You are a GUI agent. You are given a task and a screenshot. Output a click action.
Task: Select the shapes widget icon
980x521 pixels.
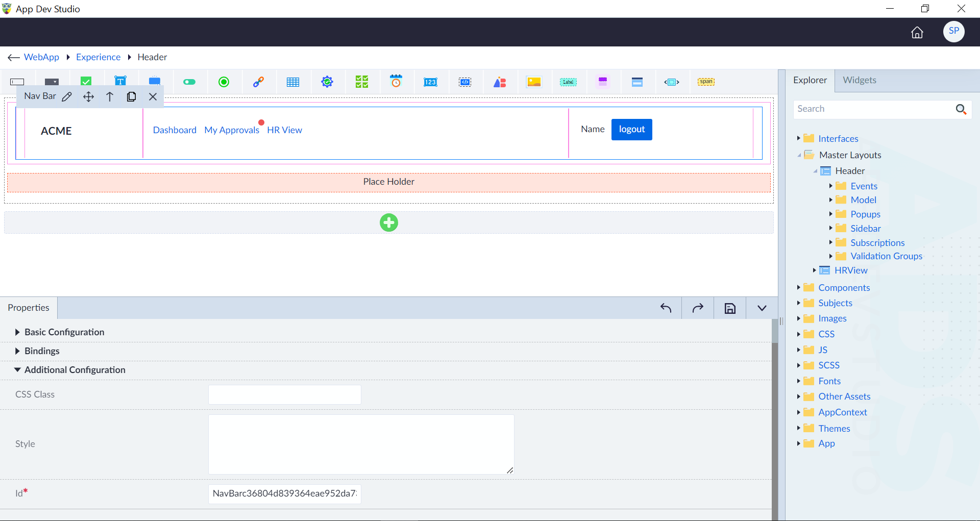point(500,82)
